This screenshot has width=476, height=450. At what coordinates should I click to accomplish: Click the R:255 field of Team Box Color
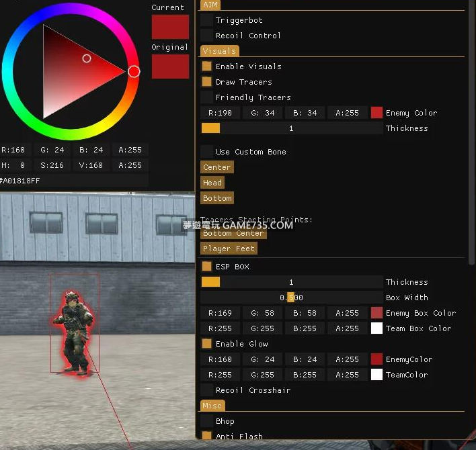click(220, 328)
